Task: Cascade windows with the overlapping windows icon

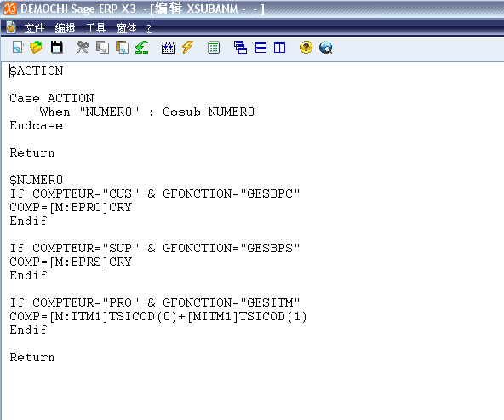Action: (240, 48)
